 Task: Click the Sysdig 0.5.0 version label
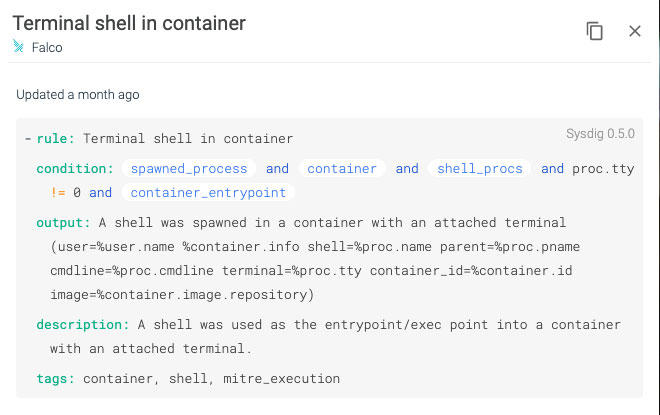click(600, 134)
